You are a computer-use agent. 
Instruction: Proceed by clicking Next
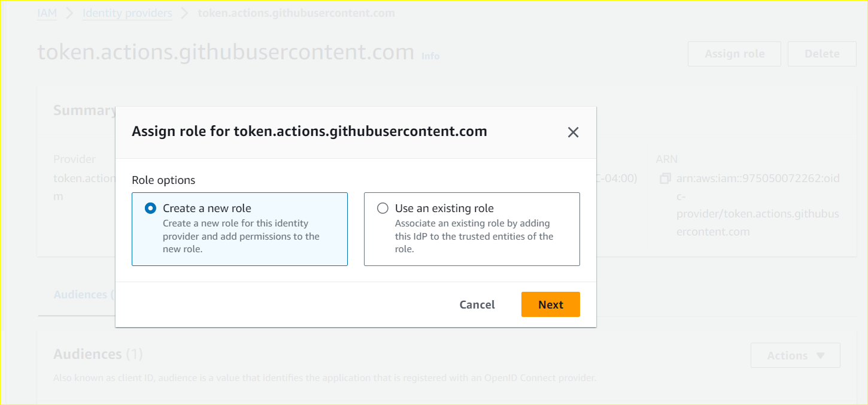tap(550, 304)
